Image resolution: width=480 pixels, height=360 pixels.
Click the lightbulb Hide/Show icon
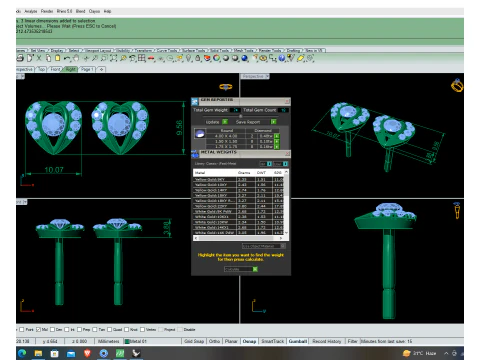point(189,58)
